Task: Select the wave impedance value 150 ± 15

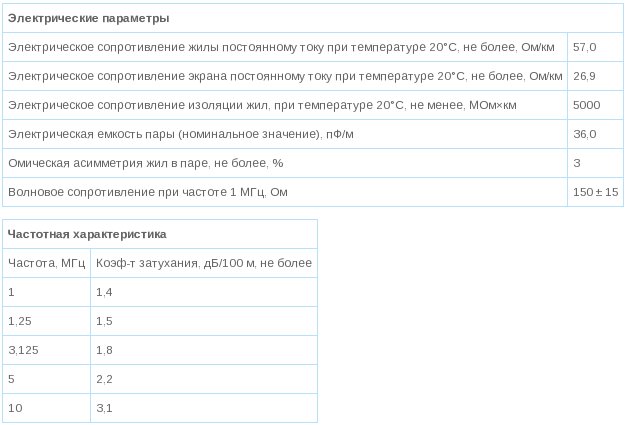Action: tap(596, 191)
